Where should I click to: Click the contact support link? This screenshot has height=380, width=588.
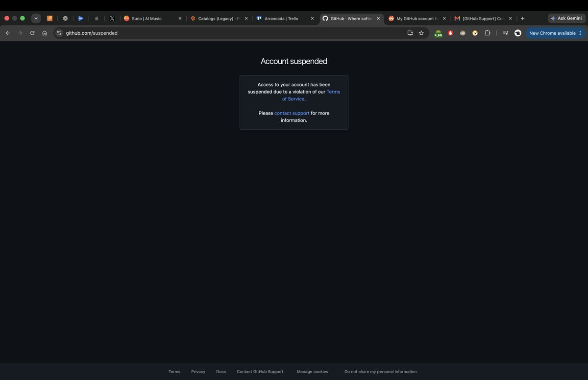coord(292,113)
